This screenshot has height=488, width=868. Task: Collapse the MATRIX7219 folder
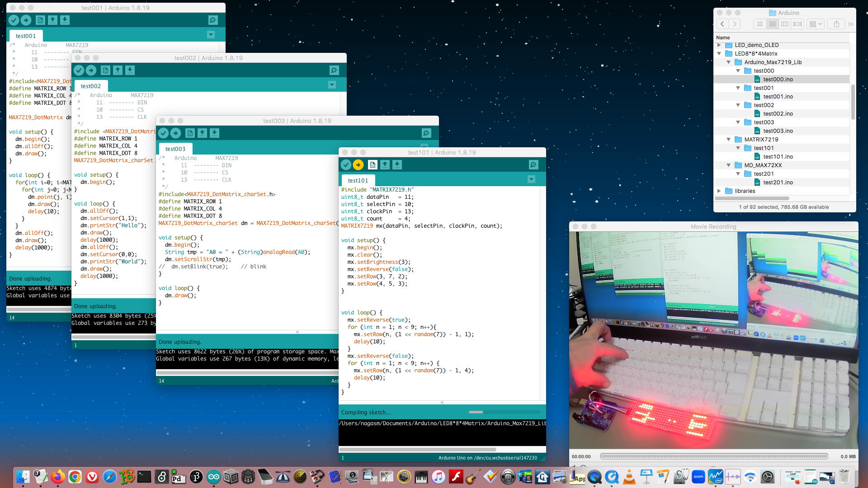728,140
